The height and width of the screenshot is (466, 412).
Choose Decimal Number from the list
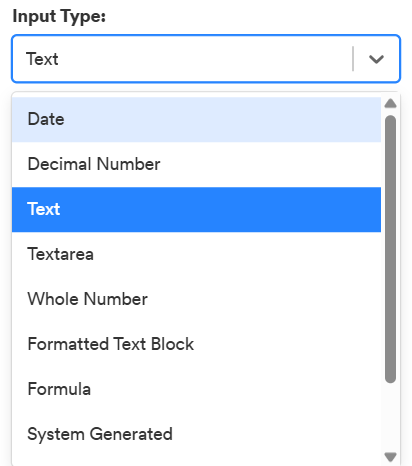click(x=196, y=164)
